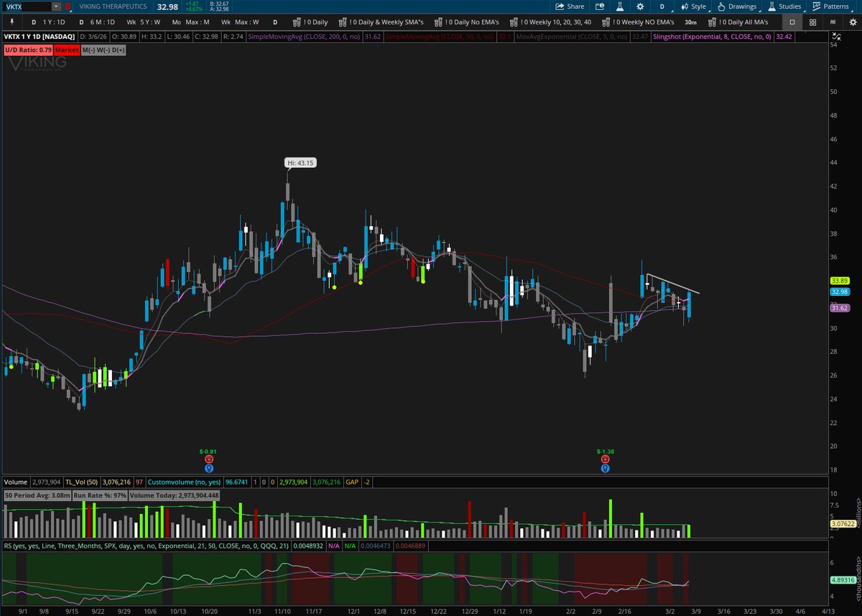Open the Drawings menu

pyautogui.click(x=736, y=6)
